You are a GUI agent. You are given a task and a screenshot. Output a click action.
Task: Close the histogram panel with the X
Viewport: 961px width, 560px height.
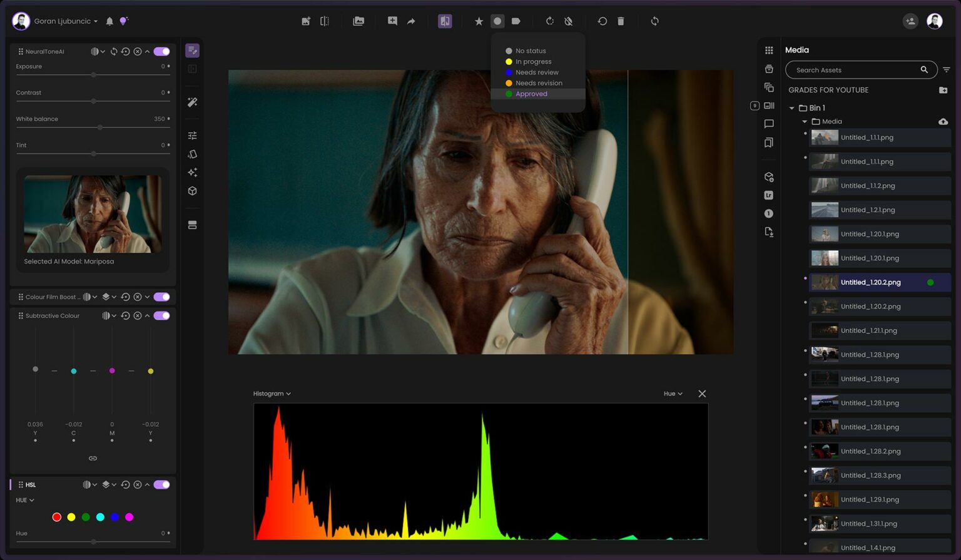tap(701, 394)
